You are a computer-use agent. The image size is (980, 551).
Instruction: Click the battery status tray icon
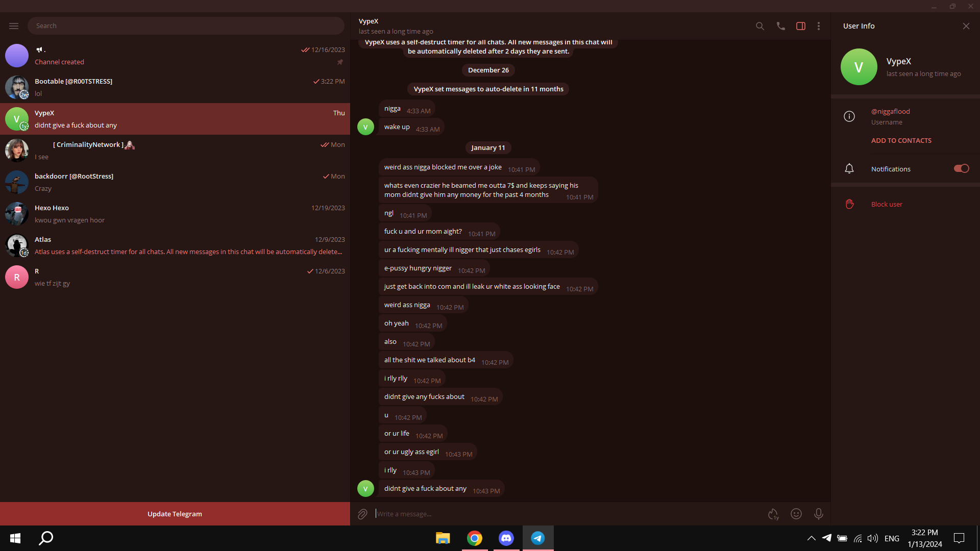(x=842, y=538)
